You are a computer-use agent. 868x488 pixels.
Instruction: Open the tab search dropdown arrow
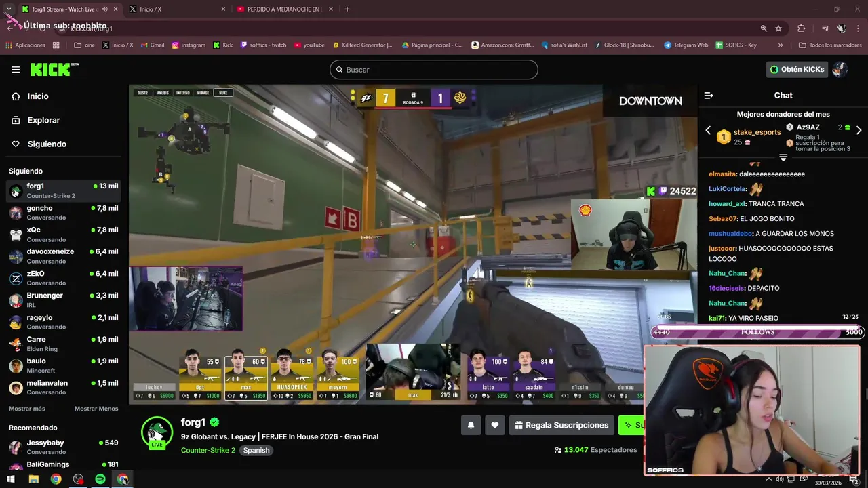pyautogui.click(x=8, y=9)
